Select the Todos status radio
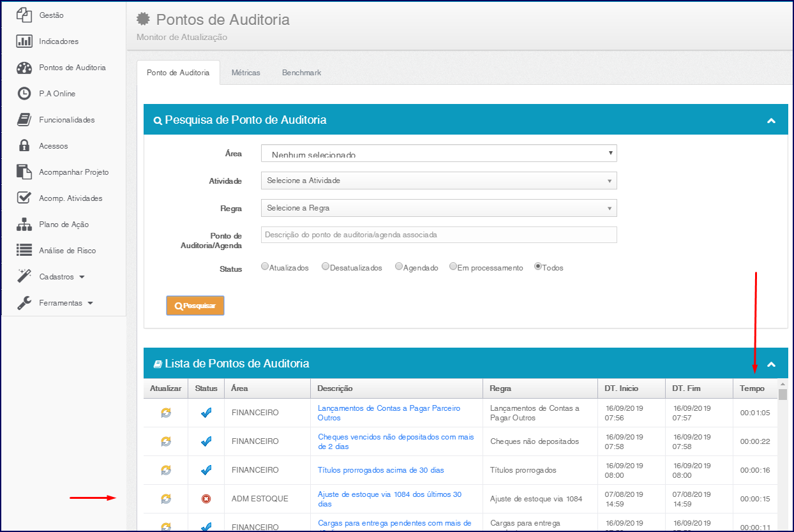The image size is (794, 532). 538,267
